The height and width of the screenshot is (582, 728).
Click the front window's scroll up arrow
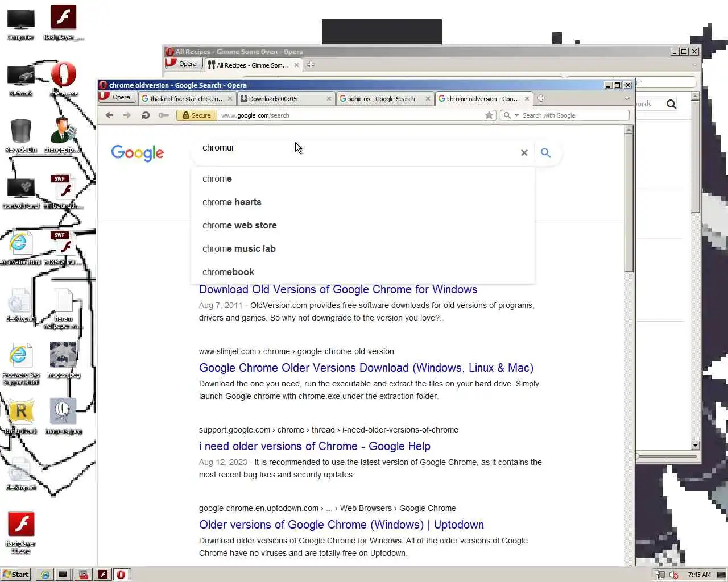(x=628, y=130)
